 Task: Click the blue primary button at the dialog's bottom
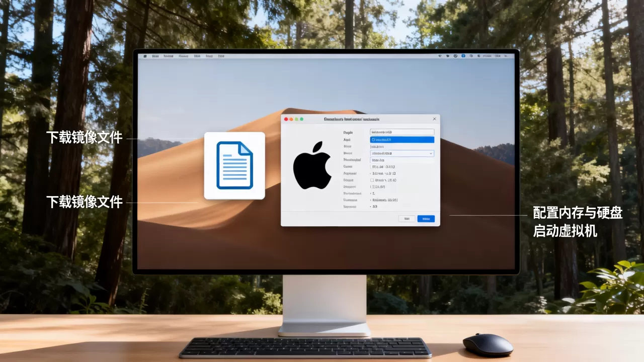426,219
